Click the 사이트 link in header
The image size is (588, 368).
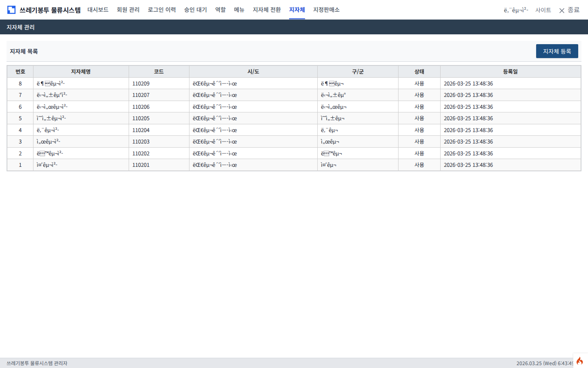click(543, 10)
